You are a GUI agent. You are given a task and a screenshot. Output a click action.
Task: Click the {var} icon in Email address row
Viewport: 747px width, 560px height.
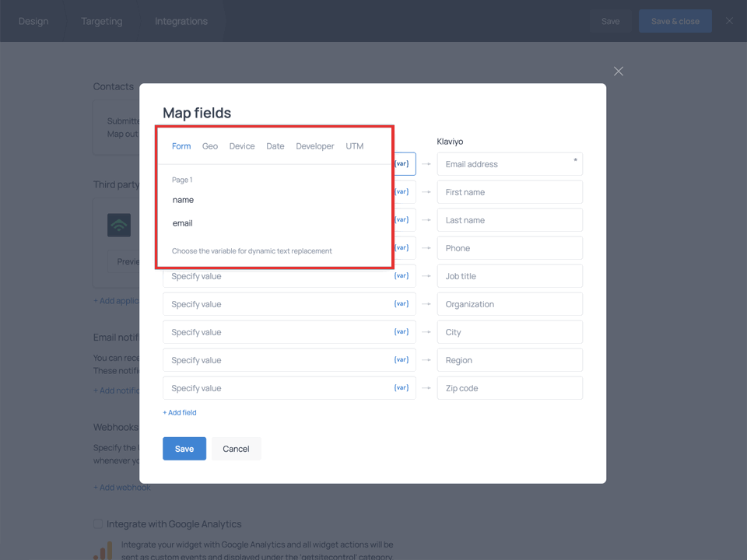(x=402, y=164)
